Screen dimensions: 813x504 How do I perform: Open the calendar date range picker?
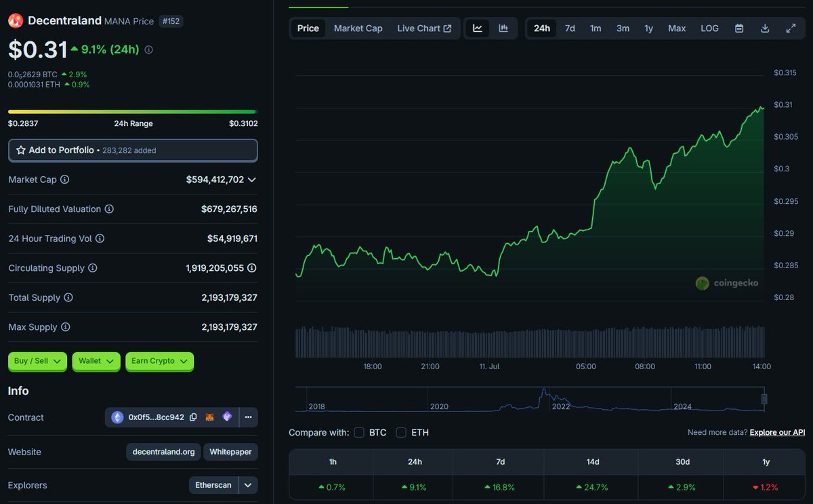[739, 28]
